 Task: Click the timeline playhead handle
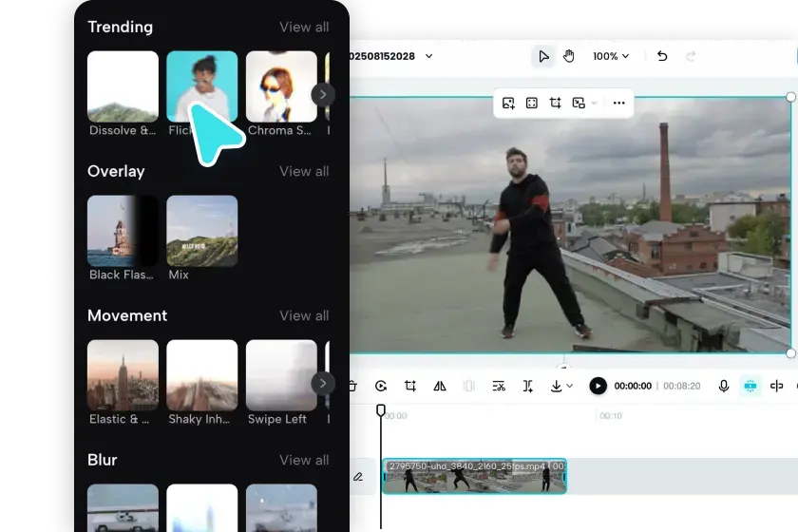point(381,410)
